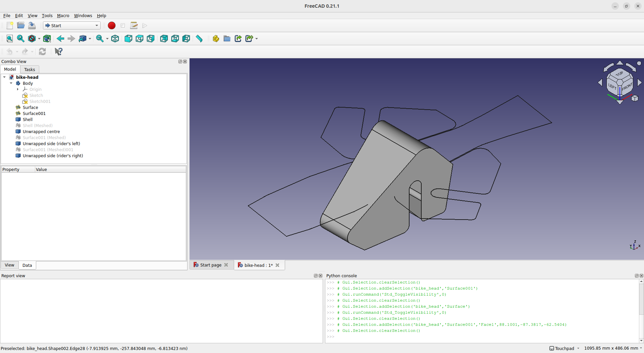The width and height of the screenshot is (644, 353).
Task: Open navigation cube mini-cube menu
Action: [x=635, y=98]
